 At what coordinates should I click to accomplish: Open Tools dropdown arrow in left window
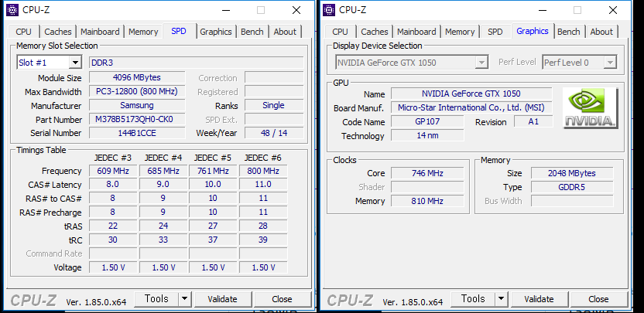click(x=185, y=298)
